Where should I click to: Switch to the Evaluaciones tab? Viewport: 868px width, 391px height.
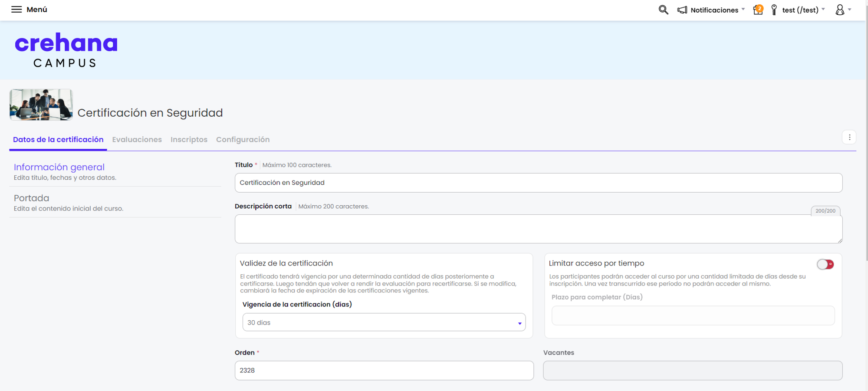[137, 140]
